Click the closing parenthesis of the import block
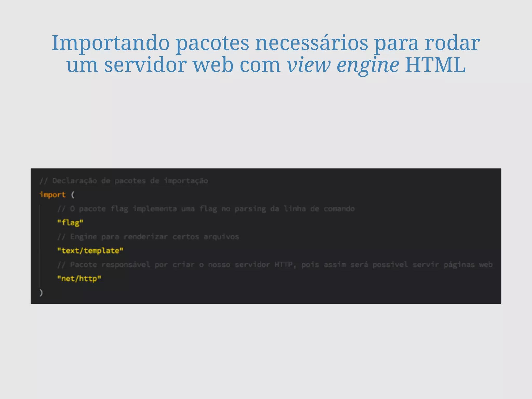 point(41,293)
